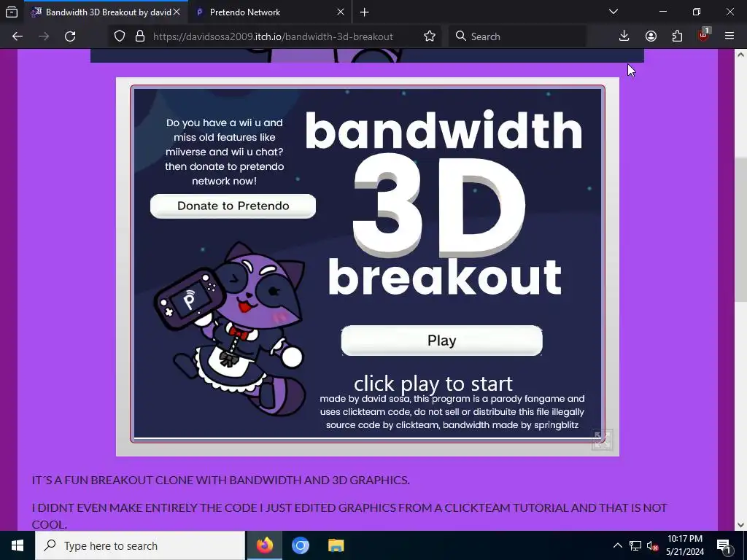Open network status tray icon
747x560 pixels.
(x=635, y=545)
